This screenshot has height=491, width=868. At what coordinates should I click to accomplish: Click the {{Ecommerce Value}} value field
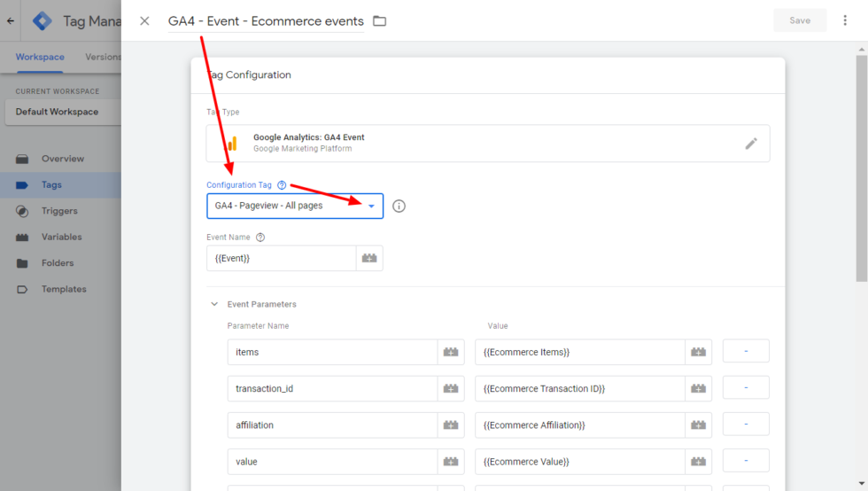click(x=579, y=462)
